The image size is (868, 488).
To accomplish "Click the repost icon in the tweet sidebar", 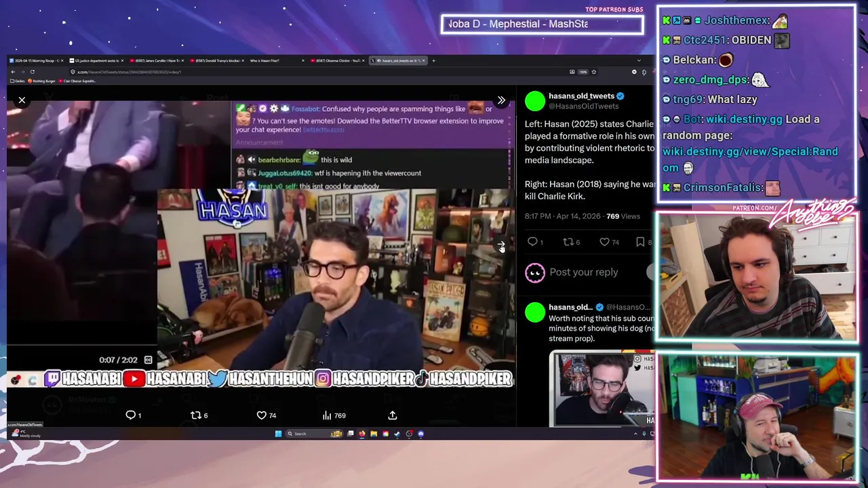I will [568, 242].
